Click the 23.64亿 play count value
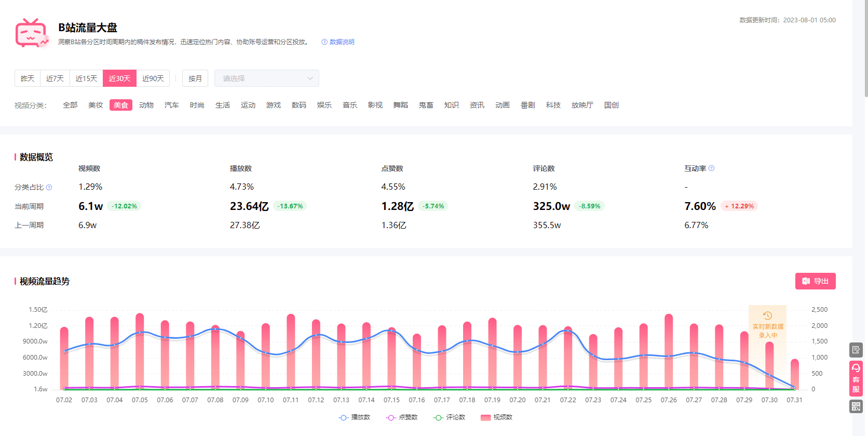The width and height of the screenshot is (868, 436). point(249,206)
